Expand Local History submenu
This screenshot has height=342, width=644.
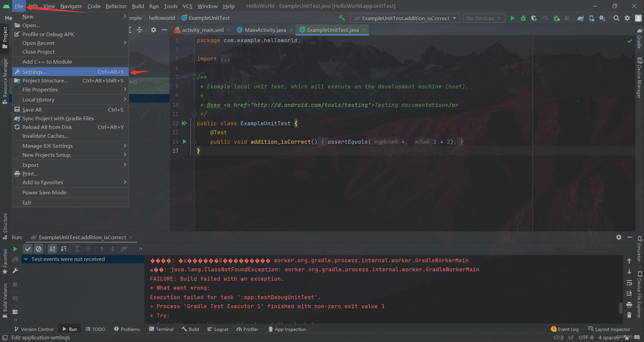click(70, 99)
